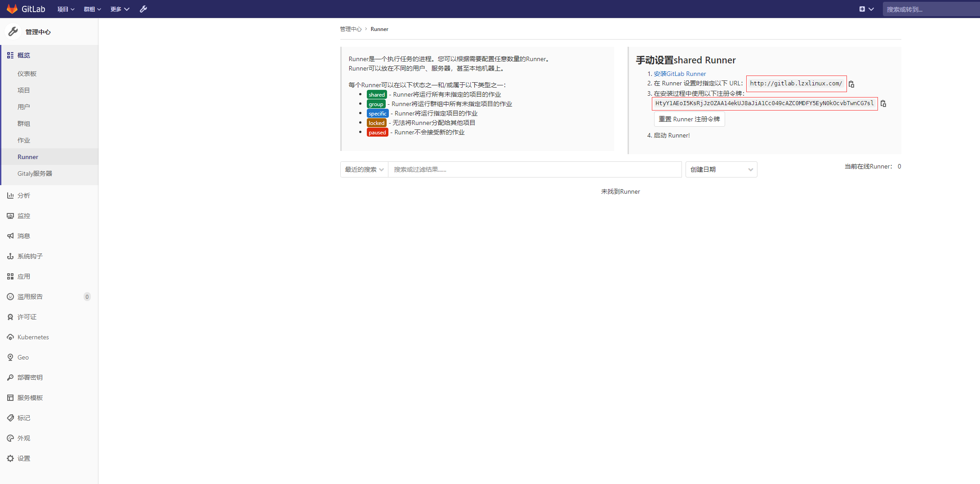Click the 许可证 badge icon

pyautogui.click(x=10, y=317)
